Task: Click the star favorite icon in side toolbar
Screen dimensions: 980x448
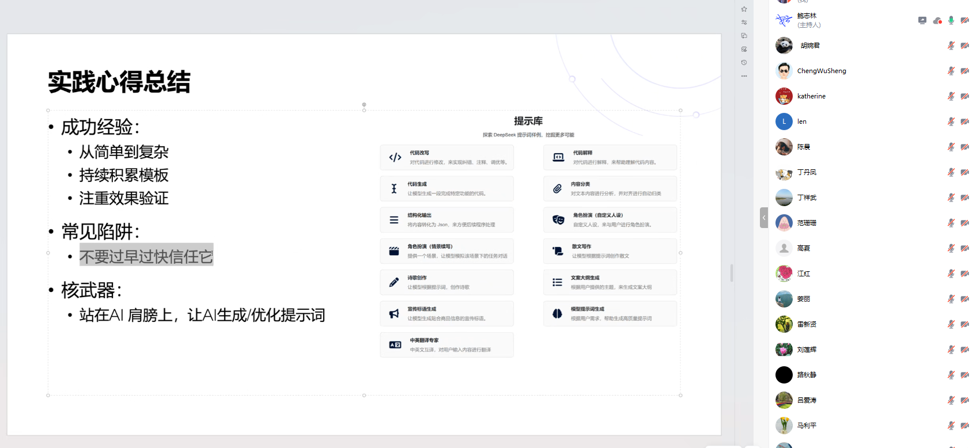Action: [744, 9]
